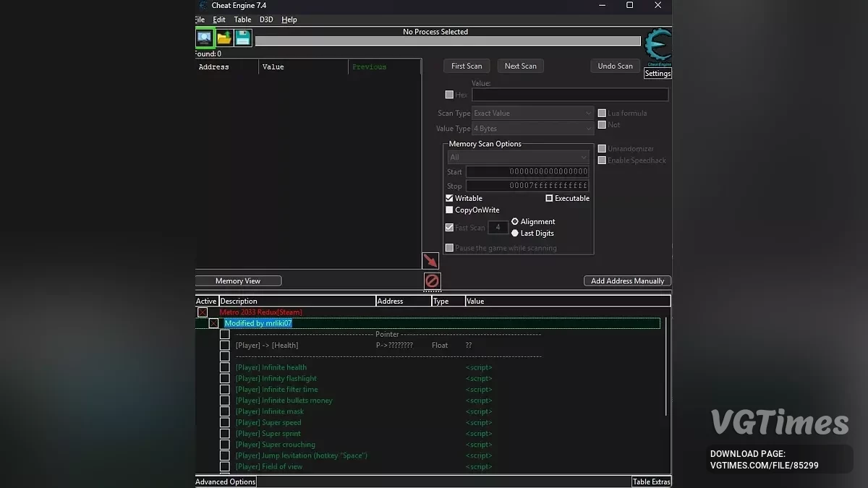Select the Last Digits radio button
The image size is (868, 488).
click(515, 234)
